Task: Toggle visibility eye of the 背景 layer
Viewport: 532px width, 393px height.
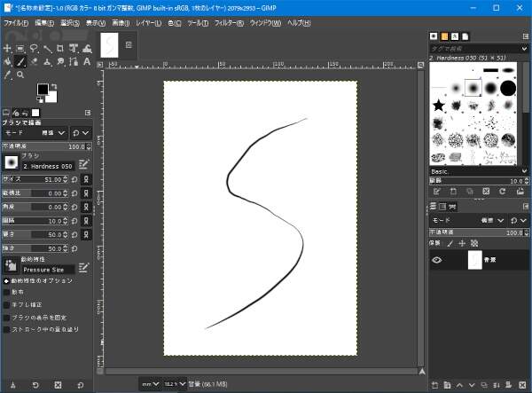Action: tap(436, 260)
